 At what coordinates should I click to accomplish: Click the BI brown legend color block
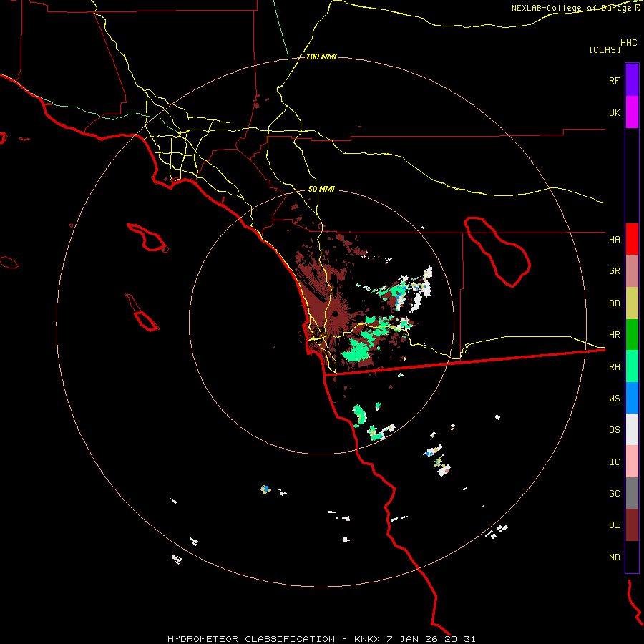point(632,525)
